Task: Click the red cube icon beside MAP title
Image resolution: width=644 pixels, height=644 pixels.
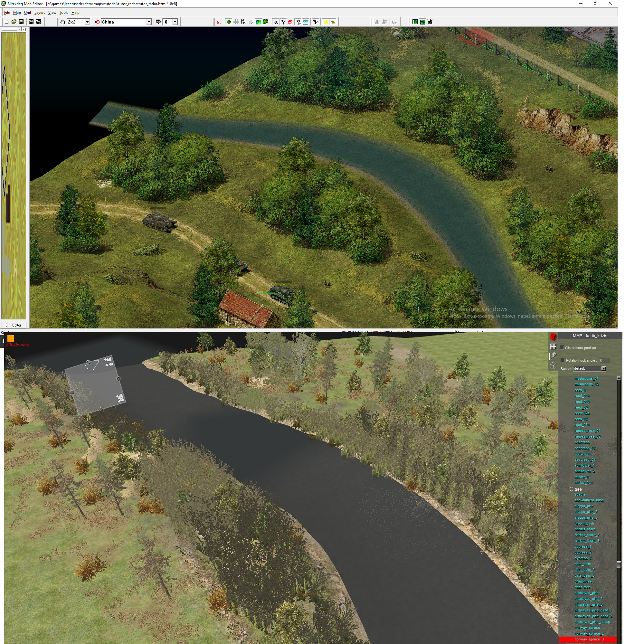Action: click(553, 337)
